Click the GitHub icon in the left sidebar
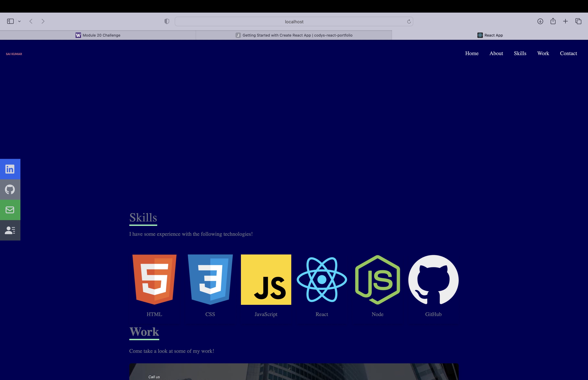This screenshot has width=588, height=380. (10, 189)
